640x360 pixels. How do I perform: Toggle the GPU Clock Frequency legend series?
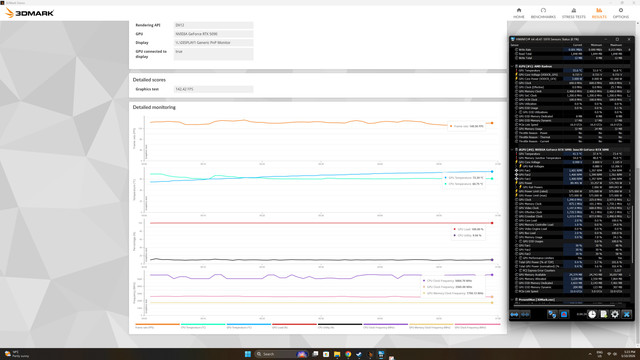477,326
